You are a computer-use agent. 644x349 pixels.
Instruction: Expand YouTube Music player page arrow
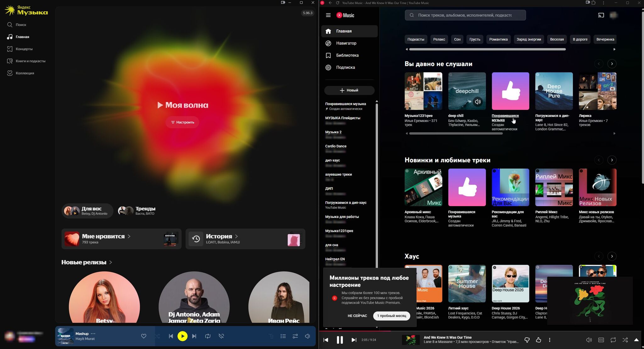pyautogui.click(x=636, y=340)
